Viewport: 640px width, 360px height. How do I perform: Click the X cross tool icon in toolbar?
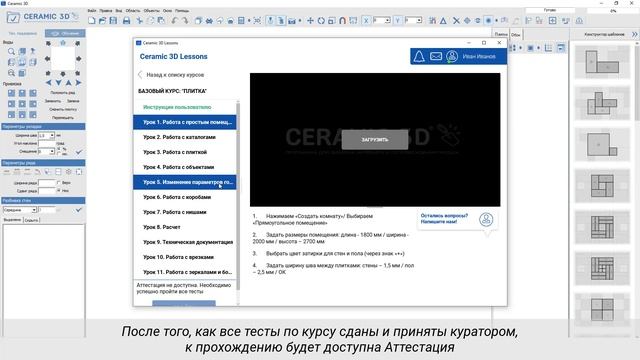(x=456, y=20)
